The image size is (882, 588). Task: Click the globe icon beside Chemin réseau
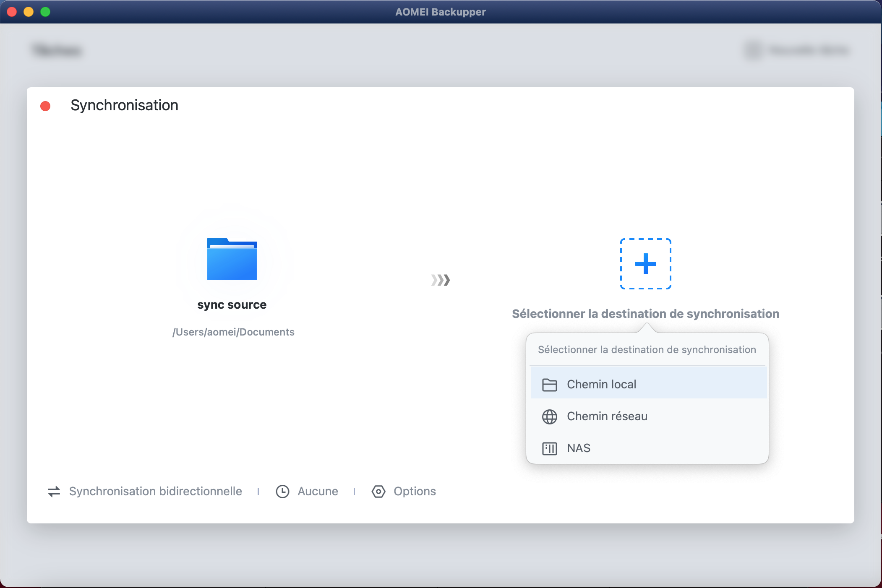tap(549, 416)
